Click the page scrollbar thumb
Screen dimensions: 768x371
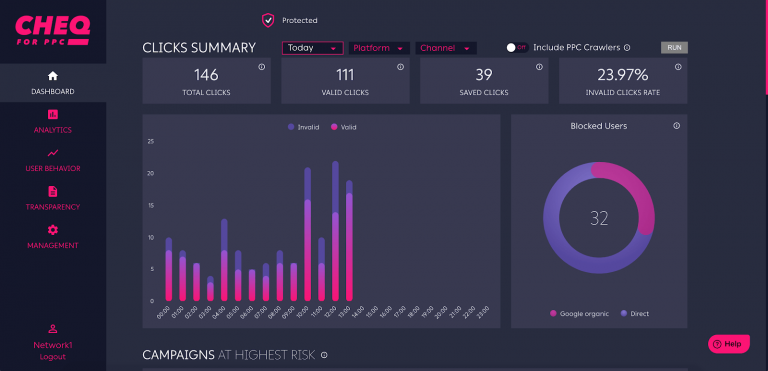point(766,47)
